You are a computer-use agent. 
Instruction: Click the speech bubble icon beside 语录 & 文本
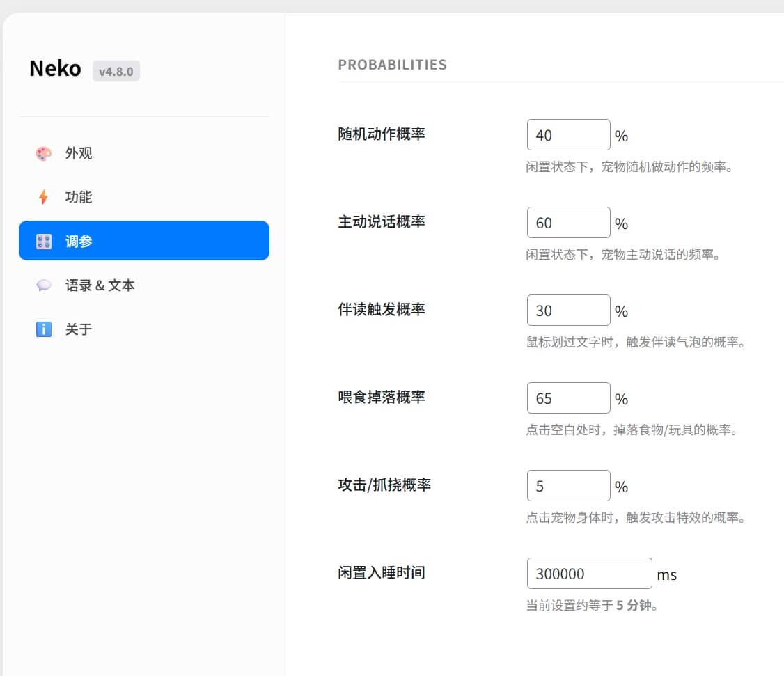coord(44,285)
